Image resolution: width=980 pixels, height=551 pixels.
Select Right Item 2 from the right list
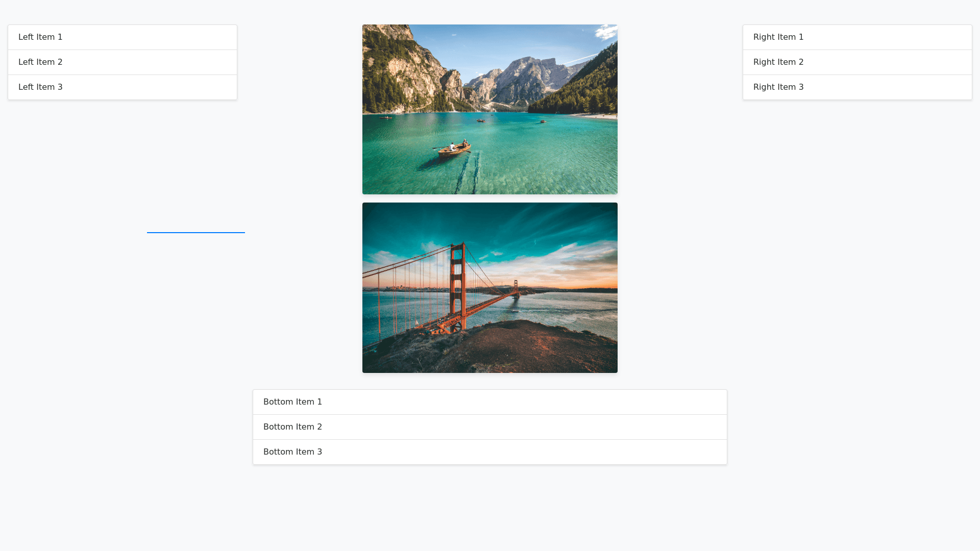pyautogui.click(x=857, y=62)
